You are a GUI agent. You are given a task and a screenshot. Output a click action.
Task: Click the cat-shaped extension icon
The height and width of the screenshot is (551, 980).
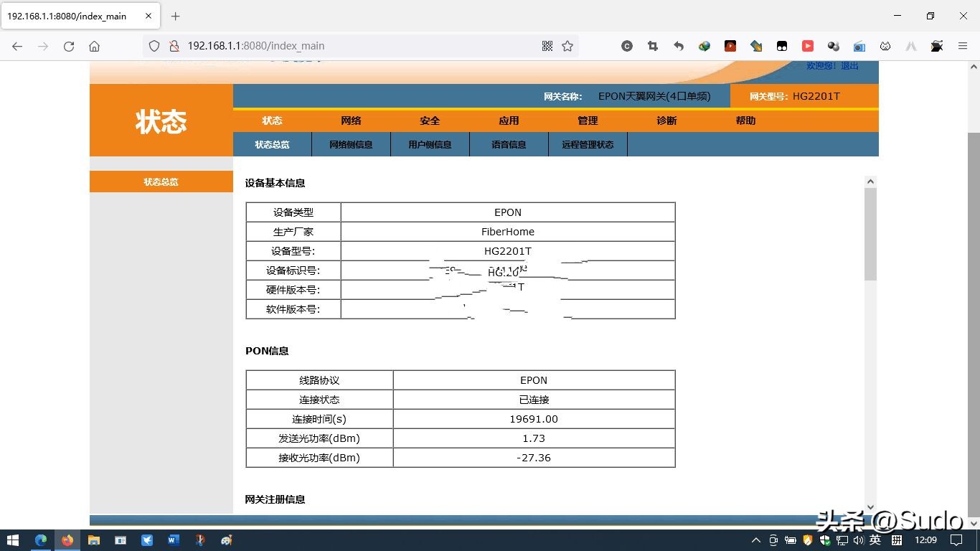click(885, 46)
